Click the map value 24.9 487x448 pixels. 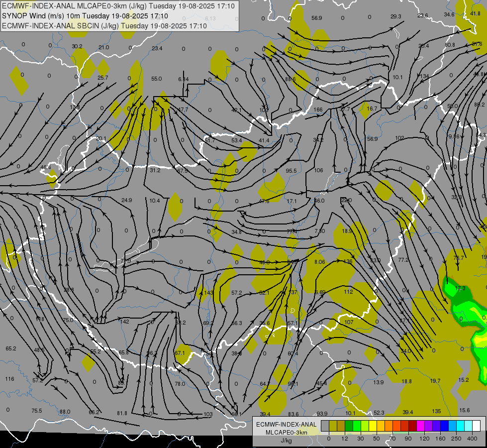tap(126, 200)
